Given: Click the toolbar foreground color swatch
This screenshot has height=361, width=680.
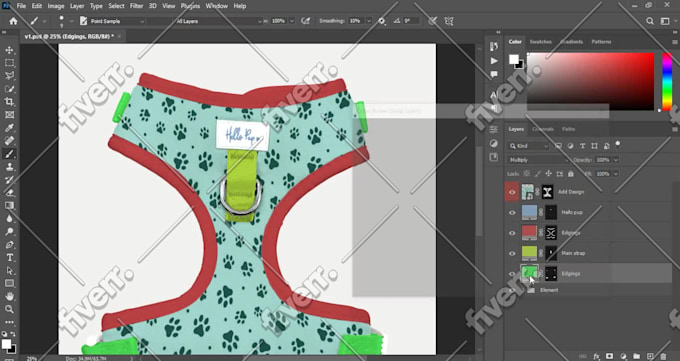Looking at the screenshot, I should [x=6, y=344].
